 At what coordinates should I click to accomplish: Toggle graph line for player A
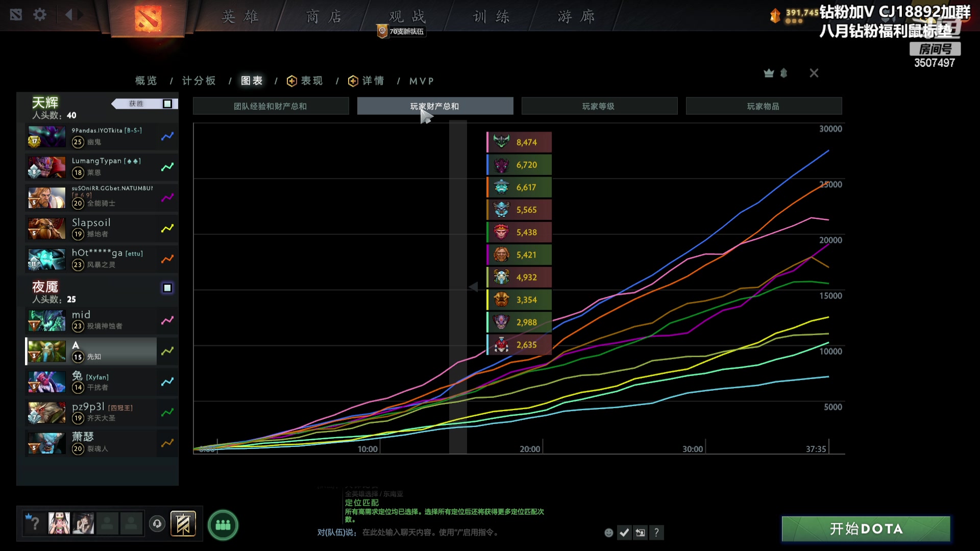click(167, 351)
